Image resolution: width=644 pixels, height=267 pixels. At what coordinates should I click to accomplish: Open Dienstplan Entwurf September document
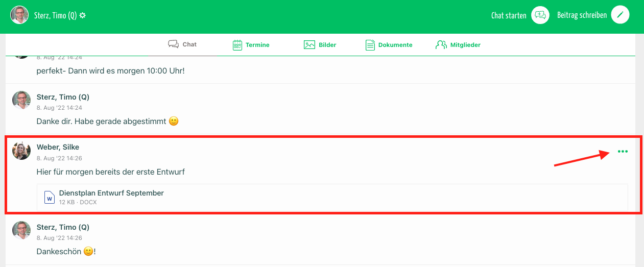pyautogui.click(x=111, y=193)
